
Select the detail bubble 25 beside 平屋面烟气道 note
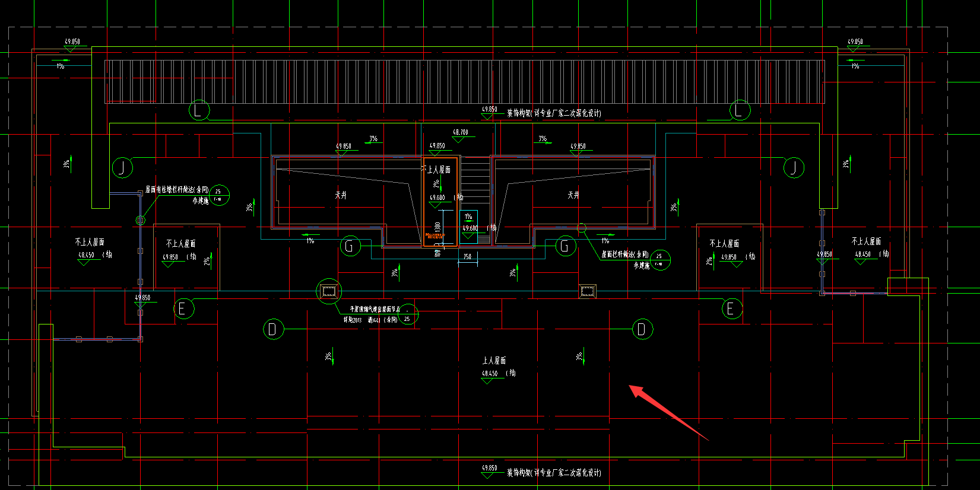coord(408,315)
